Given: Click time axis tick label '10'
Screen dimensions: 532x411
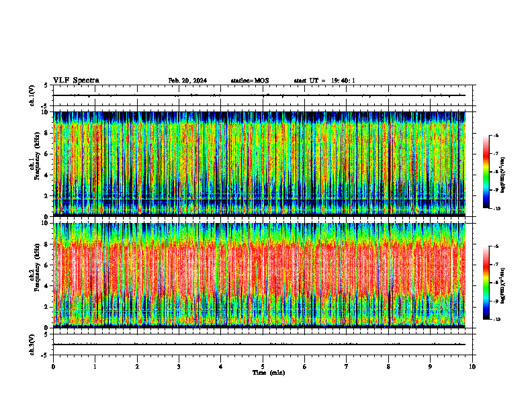Looking at the screenshot, I should pos(472,367).
